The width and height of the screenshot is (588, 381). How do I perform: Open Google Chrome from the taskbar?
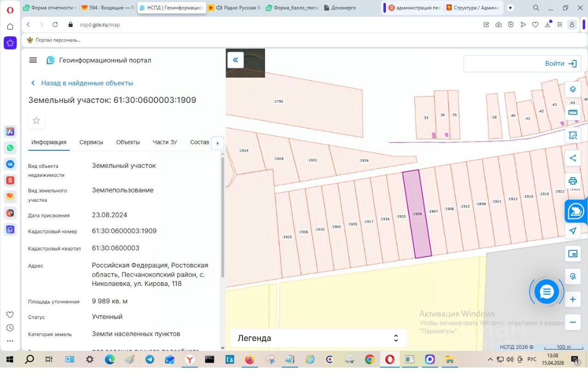click(x=370, y=359)
